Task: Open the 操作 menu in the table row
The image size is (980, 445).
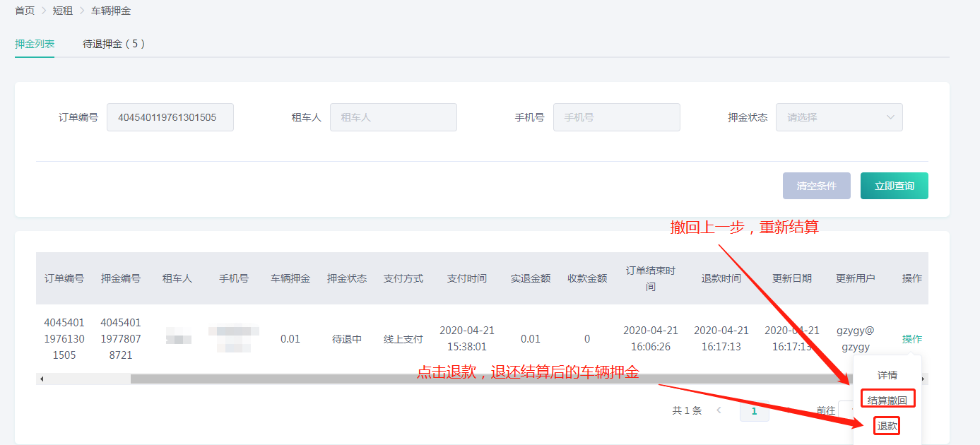Action: click(x=911, y=339)
